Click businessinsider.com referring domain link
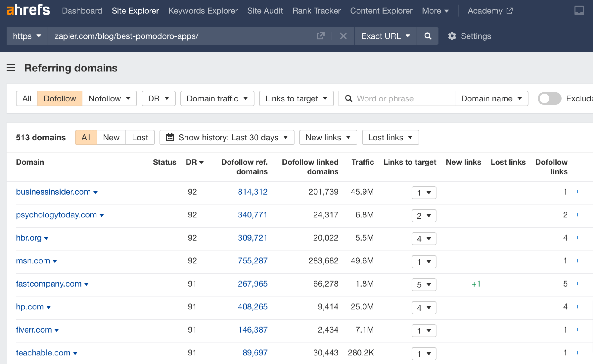Viewport: 593px width, 364px height. pyautogui.click(x=52, y=192)
